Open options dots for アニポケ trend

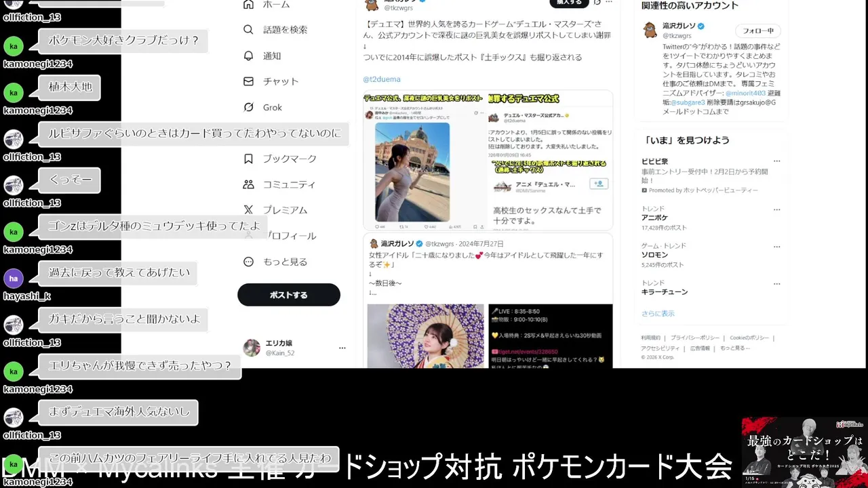(776, 209)
